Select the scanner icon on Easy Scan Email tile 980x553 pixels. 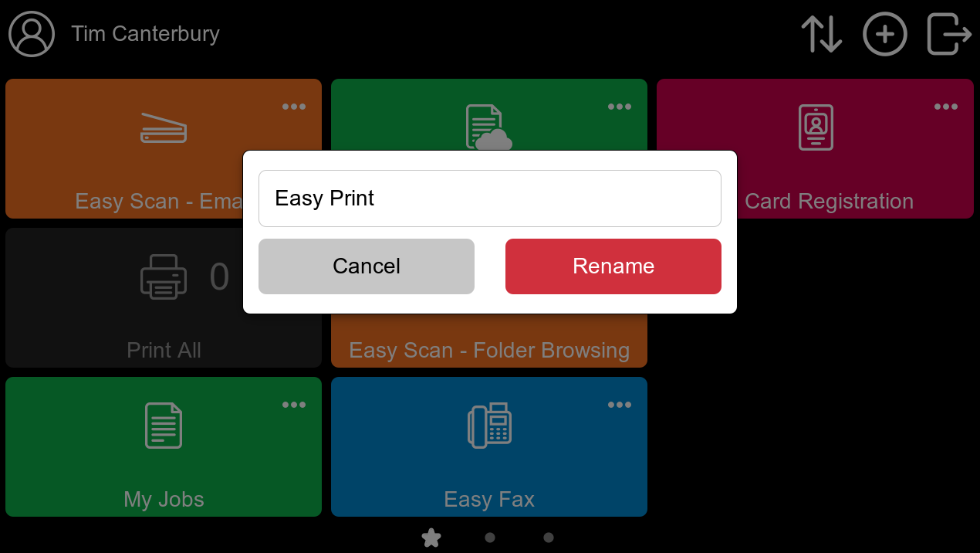point(164,127)
